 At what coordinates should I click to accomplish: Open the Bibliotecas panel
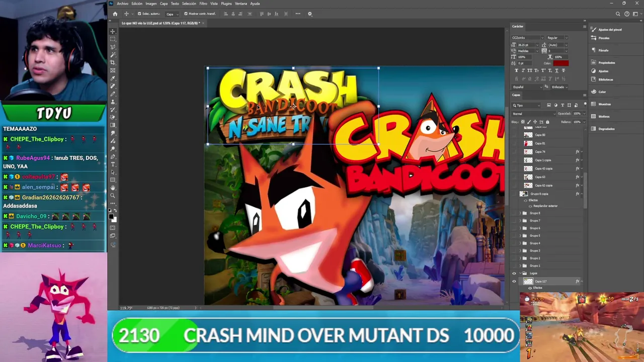[602, 79]
